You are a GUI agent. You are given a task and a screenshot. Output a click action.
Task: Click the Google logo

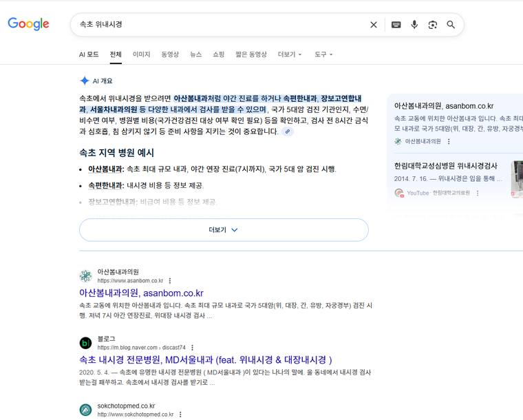pos(28,24)
